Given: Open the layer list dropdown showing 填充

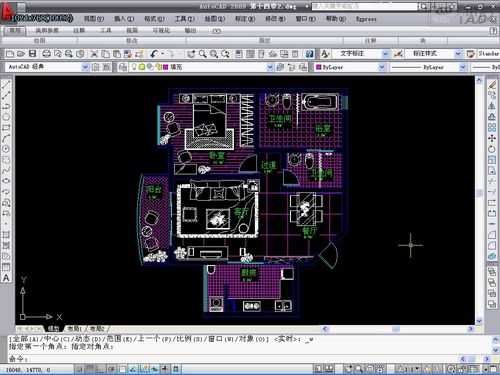Looking at the screenshot, I should click(x=270, y=67).
